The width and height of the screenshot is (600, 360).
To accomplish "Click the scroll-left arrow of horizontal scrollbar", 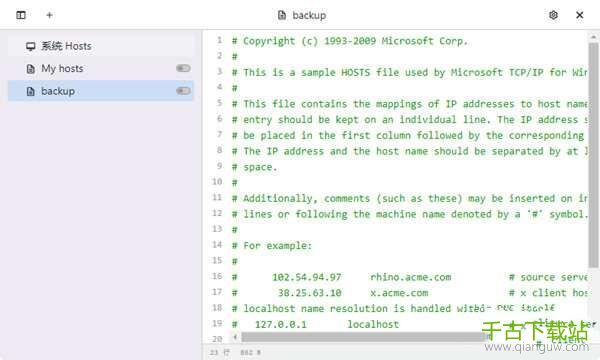I will click(235, 337).
